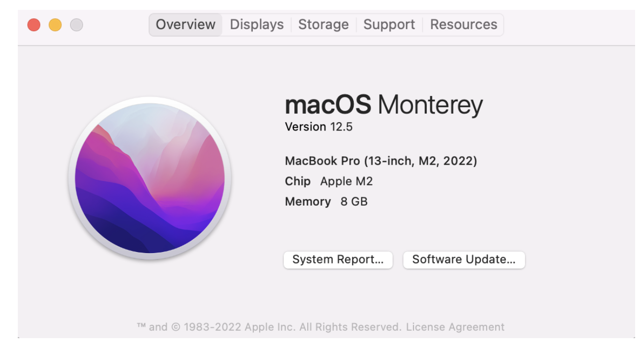This screenshot has height=349, width=644.
Task: Click the window title bar area
Action: [569, 24]
